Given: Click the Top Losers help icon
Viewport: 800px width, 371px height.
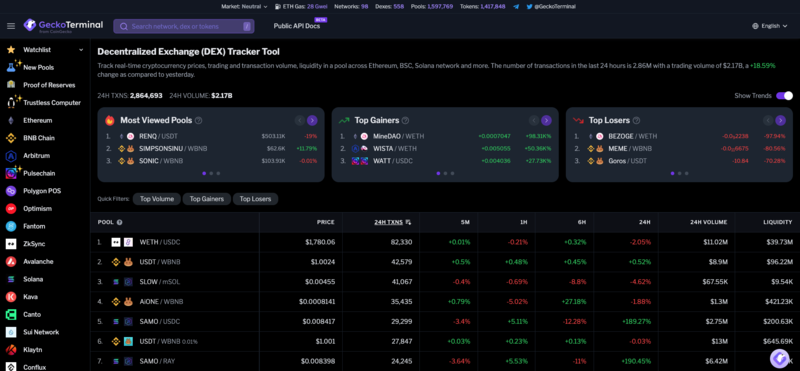Looking at the screenshot, I should (x=636, y=120).
